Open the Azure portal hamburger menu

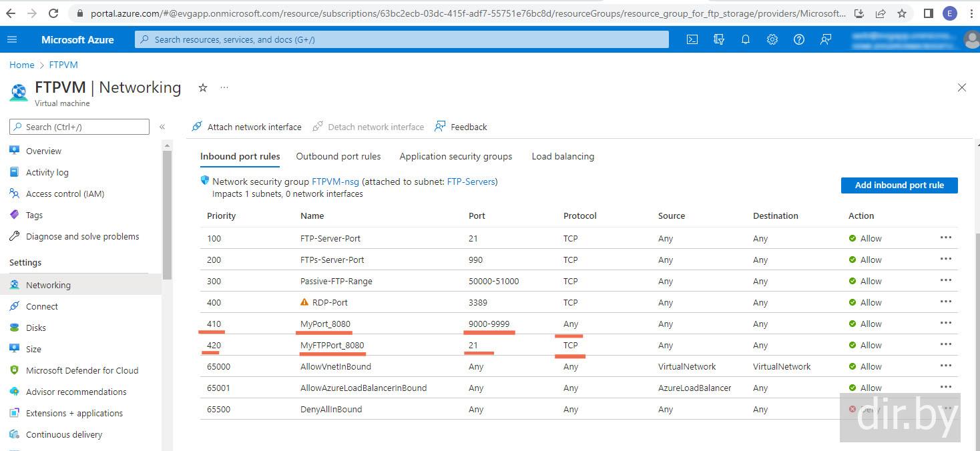pos(12,39)
